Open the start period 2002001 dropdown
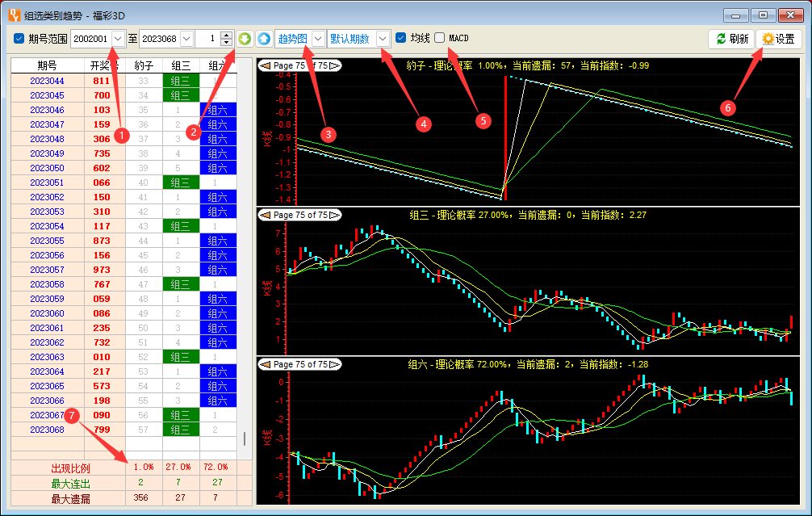 [x=119, y=39]
